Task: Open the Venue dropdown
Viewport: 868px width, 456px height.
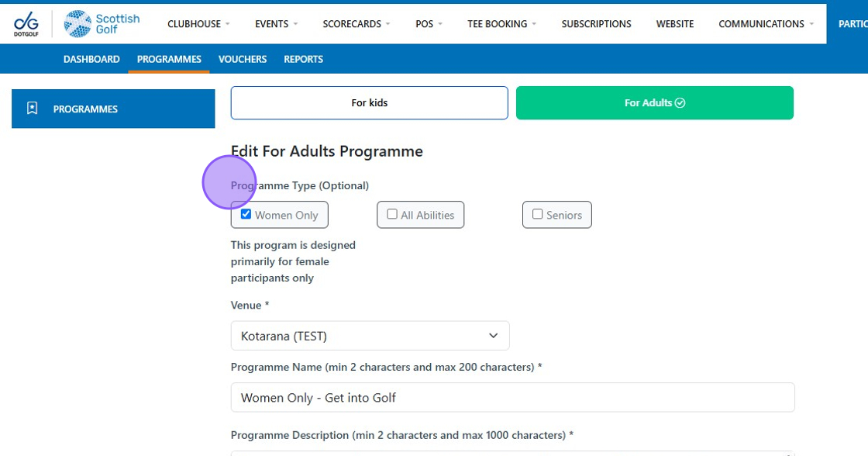Action: tap(370, 336)
